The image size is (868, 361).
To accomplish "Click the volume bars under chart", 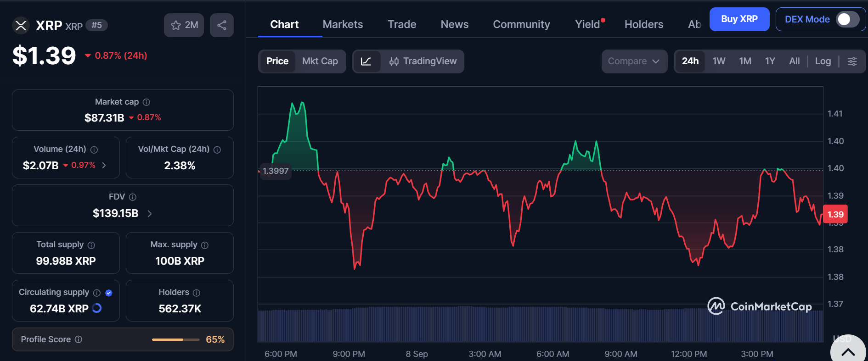I will 540,325.
